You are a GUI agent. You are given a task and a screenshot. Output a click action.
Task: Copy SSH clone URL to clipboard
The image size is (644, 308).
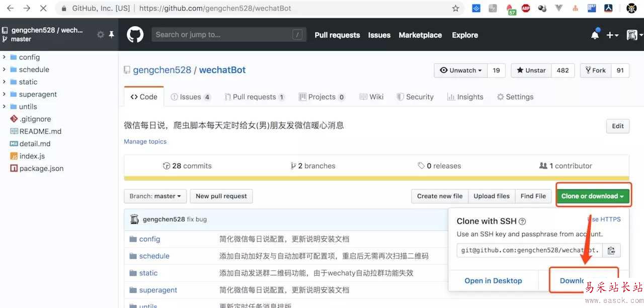click(611, 250)
